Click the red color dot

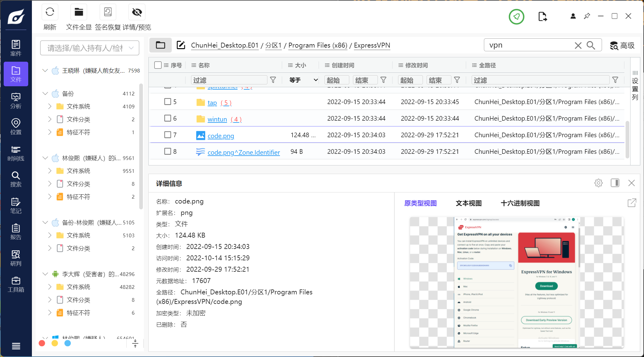42,343
